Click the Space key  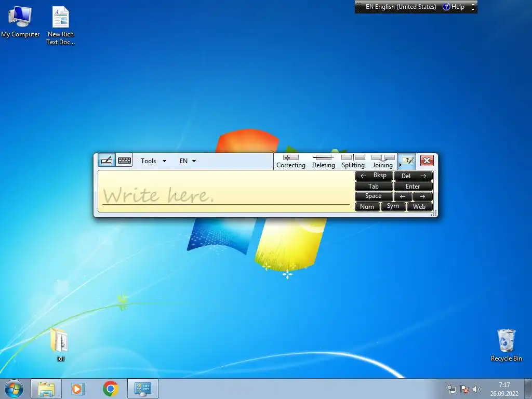click(374, 196)
